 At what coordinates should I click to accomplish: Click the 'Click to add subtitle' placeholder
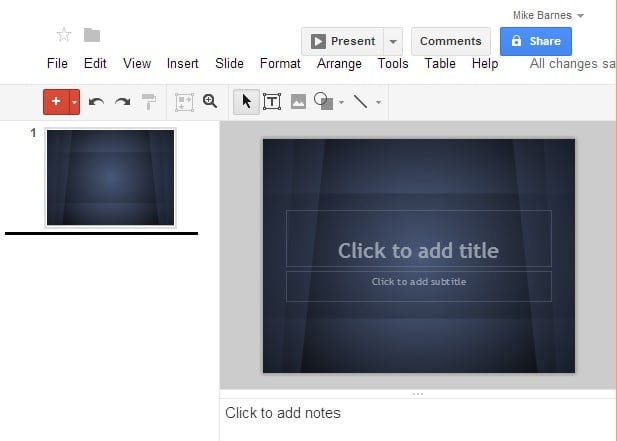pyautogui.click(x=419, y=286)
